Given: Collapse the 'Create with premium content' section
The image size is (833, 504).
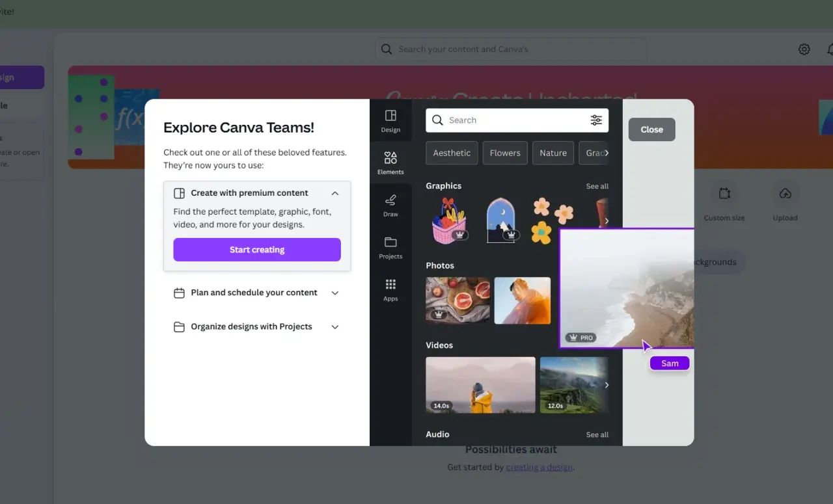Looking at the screenshot, I should point(335,193).
